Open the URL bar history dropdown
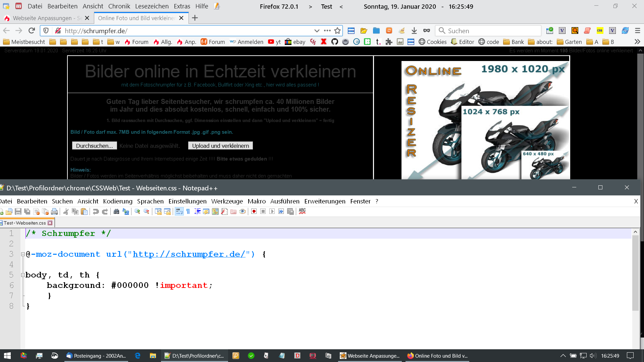Viewport: 644px width, 362px height. pos(317,31)
